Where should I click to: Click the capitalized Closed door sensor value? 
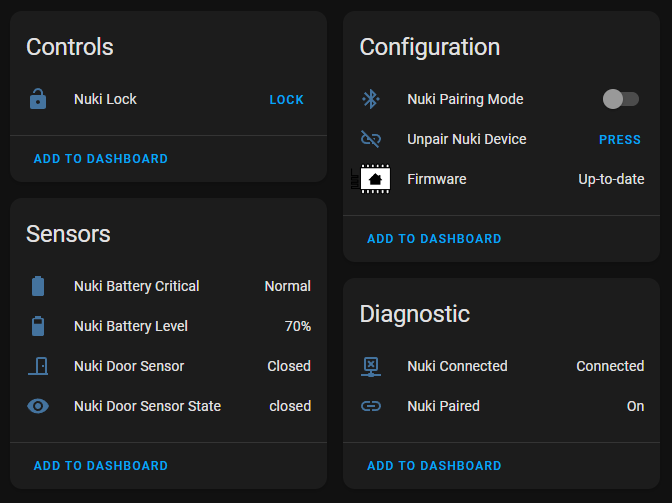coord(289,366)
